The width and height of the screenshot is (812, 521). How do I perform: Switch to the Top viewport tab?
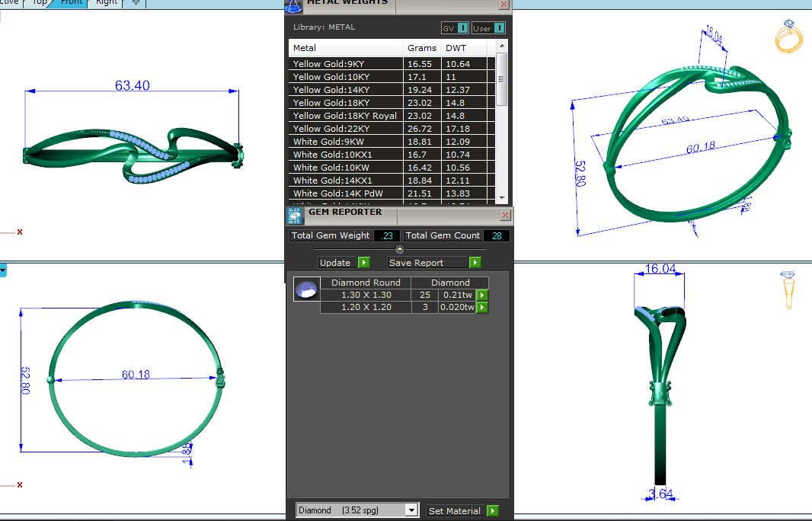click(x=40, y=2)
